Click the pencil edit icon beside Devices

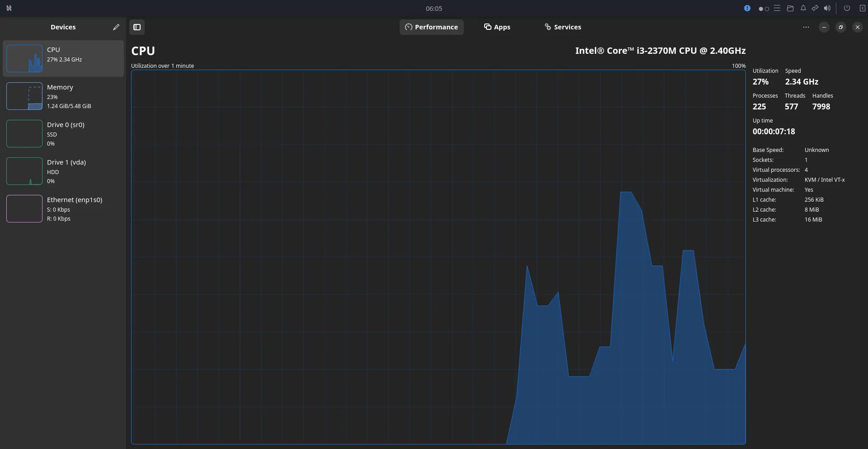coord(116,27)
